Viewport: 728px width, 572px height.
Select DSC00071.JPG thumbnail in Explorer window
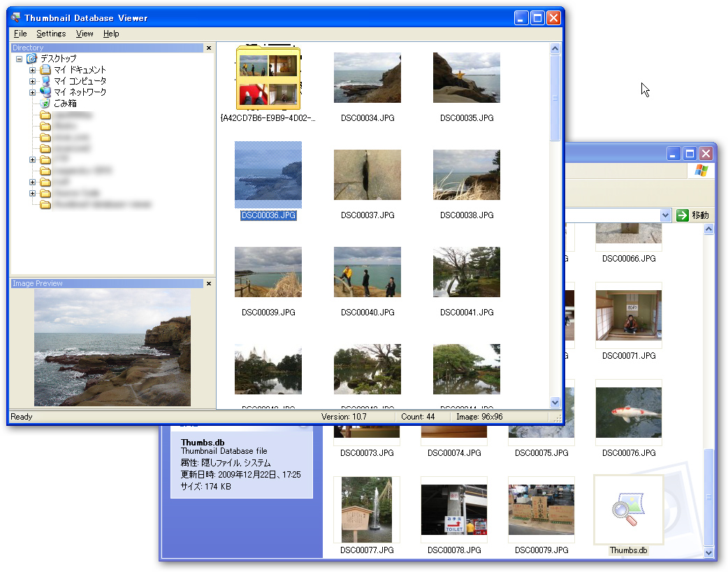point(629,315)
